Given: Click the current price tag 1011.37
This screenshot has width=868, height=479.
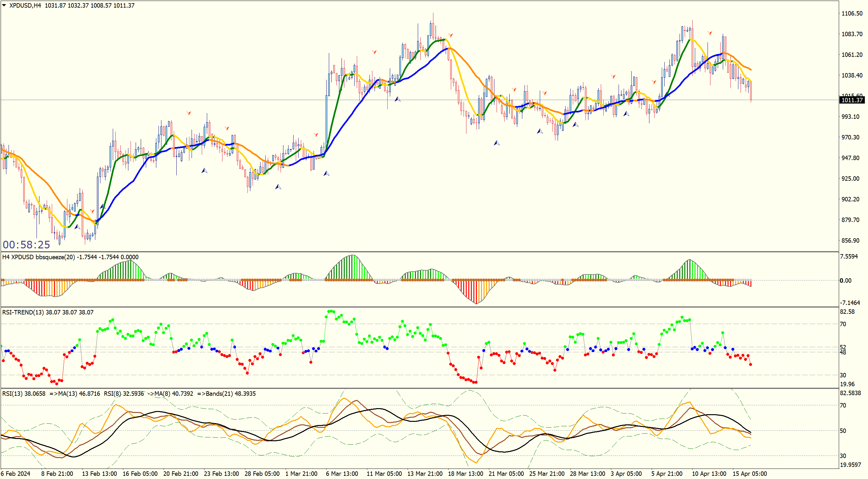Looking at the screenshot, I should tap(852, 100).
